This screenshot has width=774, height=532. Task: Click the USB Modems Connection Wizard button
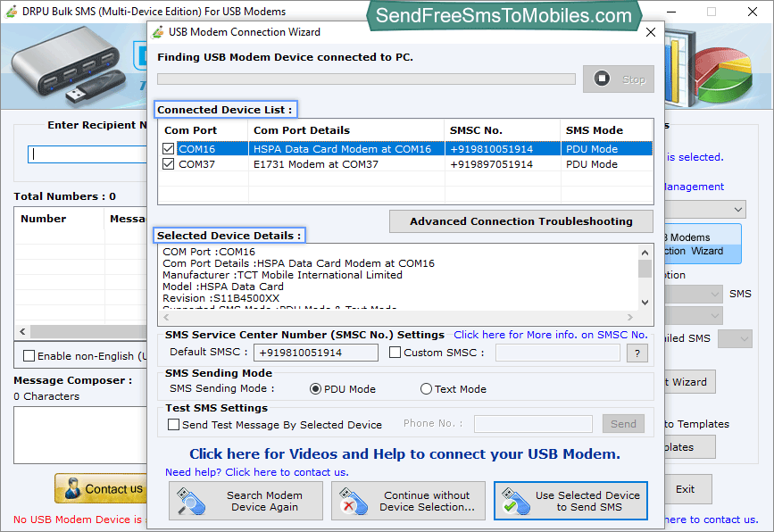click(x=703, y=244)
